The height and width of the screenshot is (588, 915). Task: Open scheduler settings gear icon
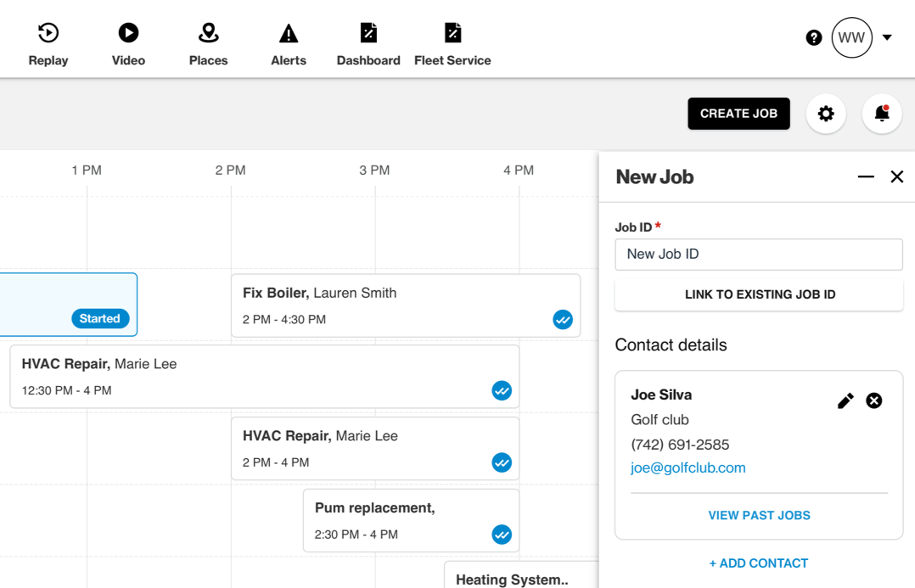pyautogui.click(x=826, y=114)
